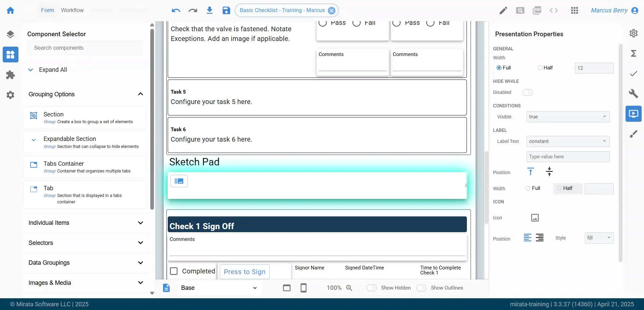Select the validation checkmark panel
Screen dimensions: 644x310
(x=634, y=73)
